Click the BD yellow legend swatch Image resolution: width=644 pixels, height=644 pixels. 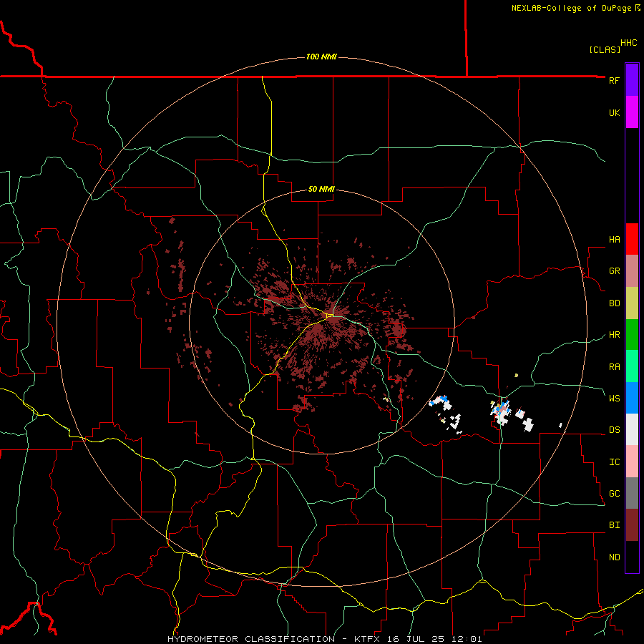[x=632, y=303]
